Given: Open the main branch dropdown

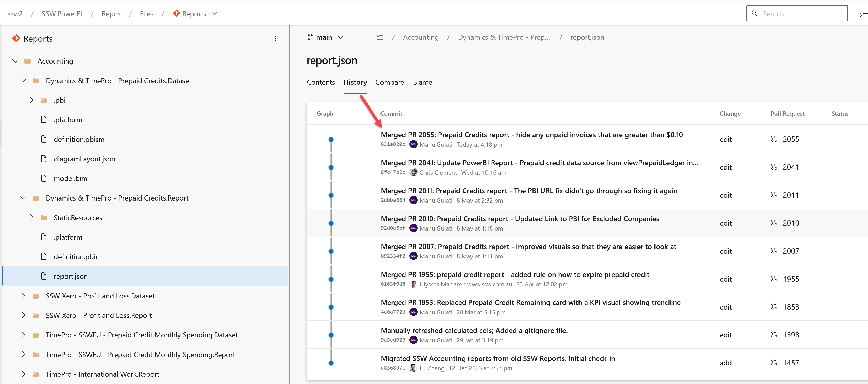Looking at the screenshot, I should pos(325,37).
